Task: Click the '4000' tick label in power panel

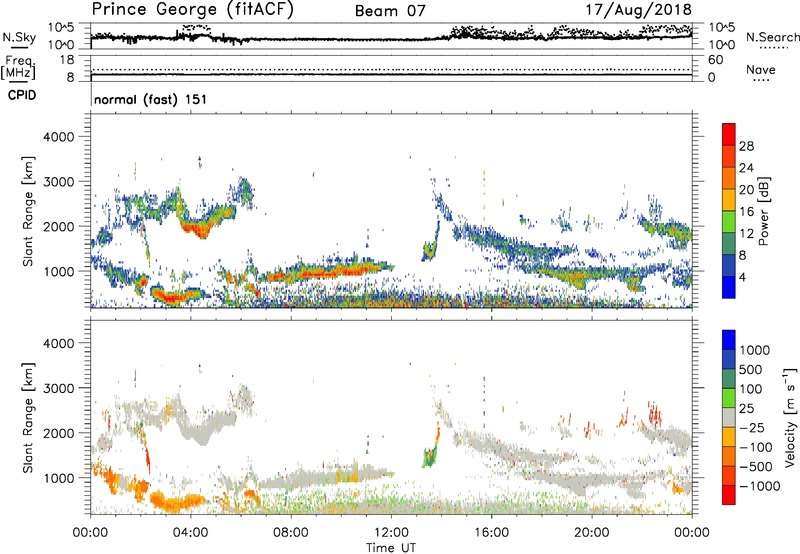Action: click(59, 137)
